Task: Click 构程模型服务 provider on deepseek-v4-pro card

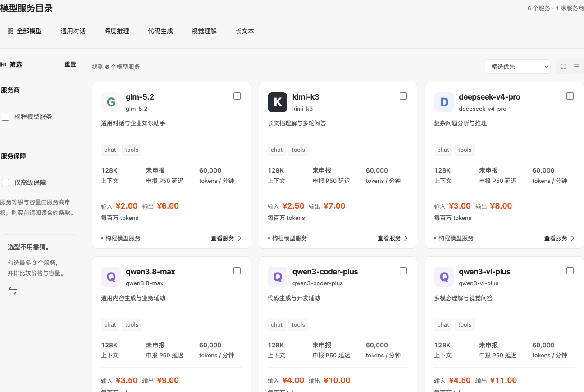Action: pyautogui.click(x=456, y=238)
